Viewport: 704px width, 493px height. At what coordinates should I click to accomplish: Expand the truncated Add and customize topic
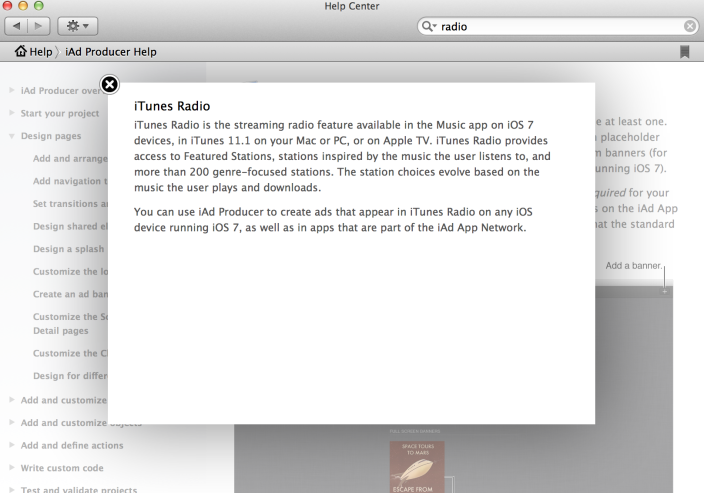coord(12,400)
